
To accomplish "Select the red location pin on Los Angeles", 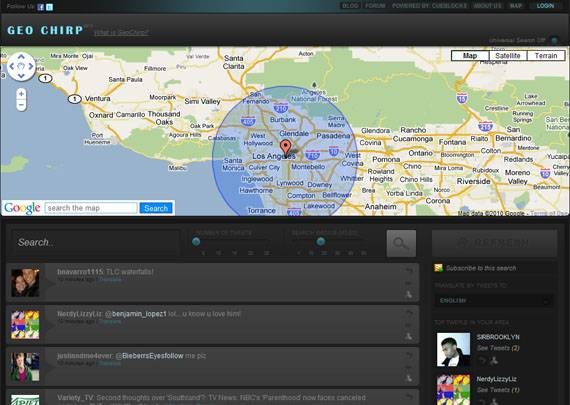I will pos(286,148).
